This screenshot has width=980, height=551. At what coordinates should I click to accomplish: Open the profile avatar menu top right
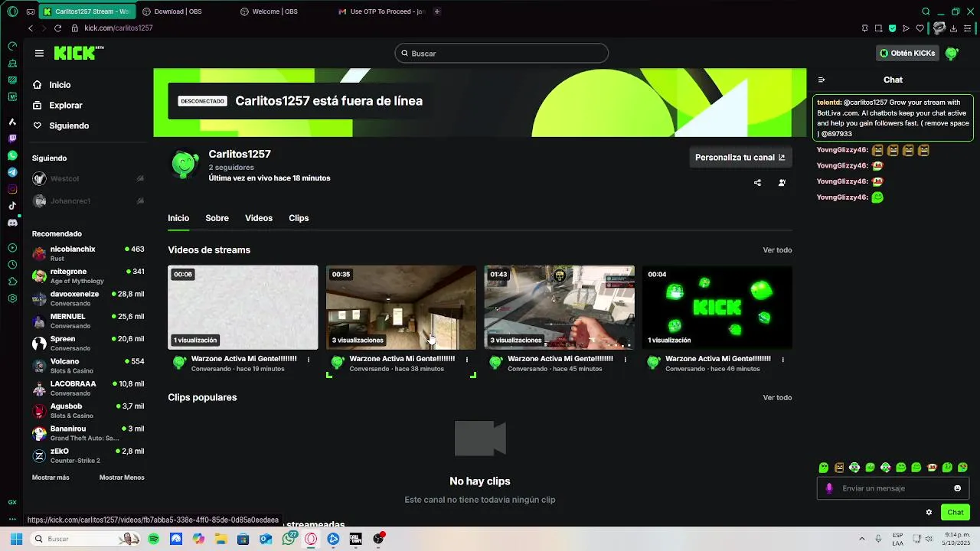pyautogui.click(x=952, y=54)
